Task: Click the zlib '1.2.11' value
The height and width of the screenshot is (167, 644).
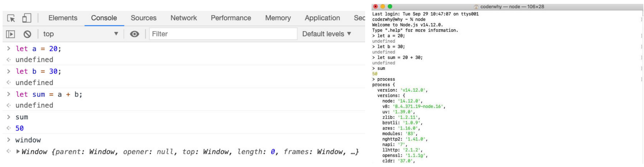Action: [x=408, y=117]
